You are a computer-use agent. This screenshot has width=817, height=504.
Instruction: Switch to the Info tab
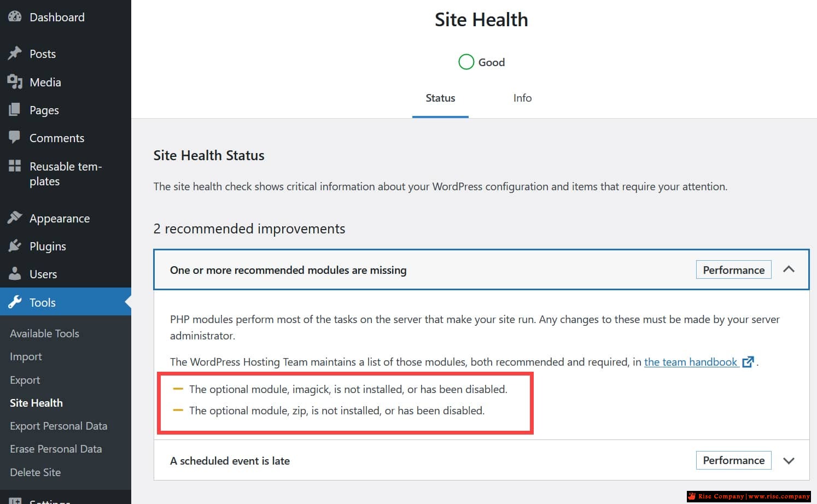point(522,98)
